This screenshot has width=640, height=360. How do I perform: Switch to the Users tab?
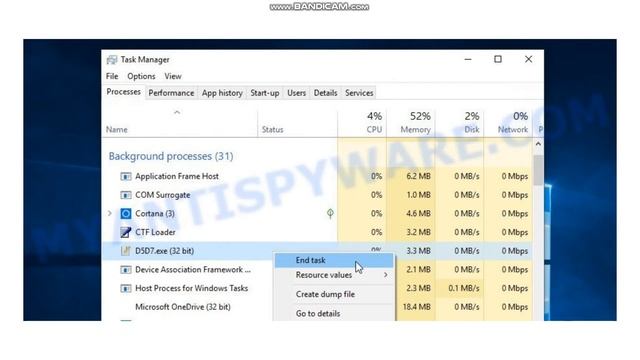point(296,93)
